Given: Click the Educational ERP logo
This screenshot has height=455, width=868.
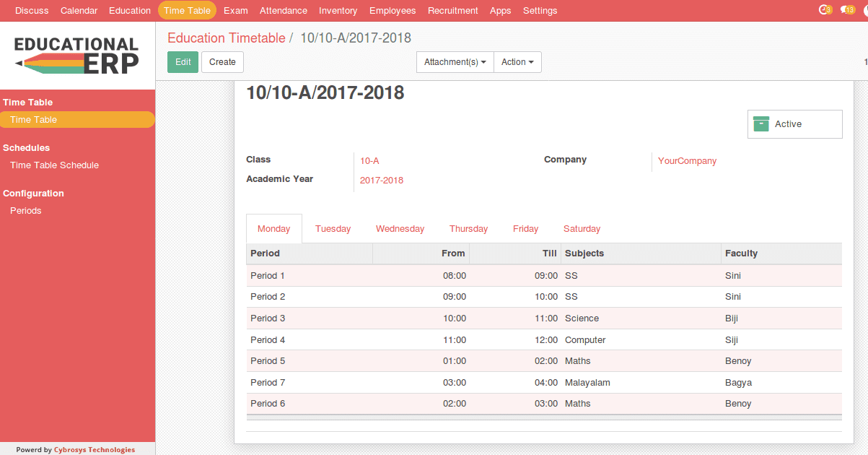Looking at the screenshot, I should (75, 55).
